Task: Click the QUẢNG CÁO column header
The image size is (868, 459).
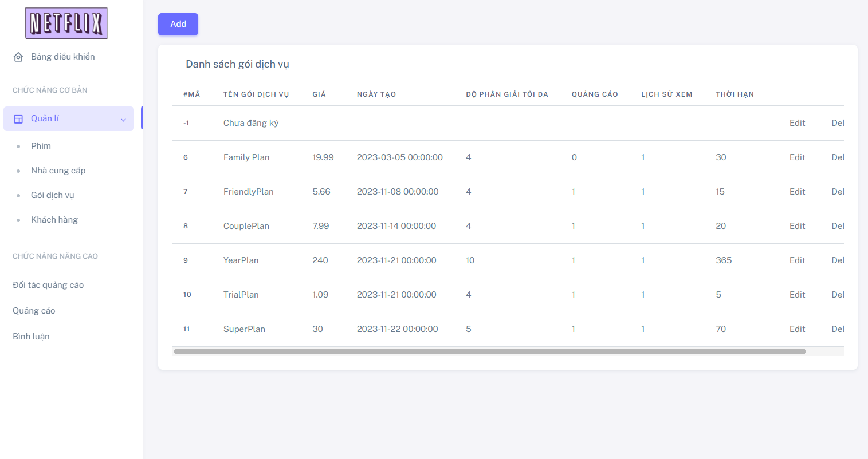Action: (595, 94)
